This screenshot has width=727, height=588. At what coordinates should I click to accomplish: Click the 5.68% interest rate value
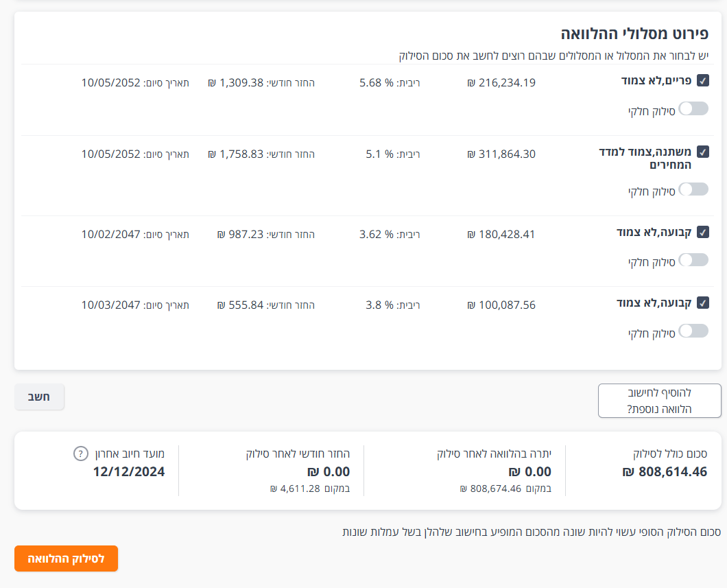click(x=377, y=83)
